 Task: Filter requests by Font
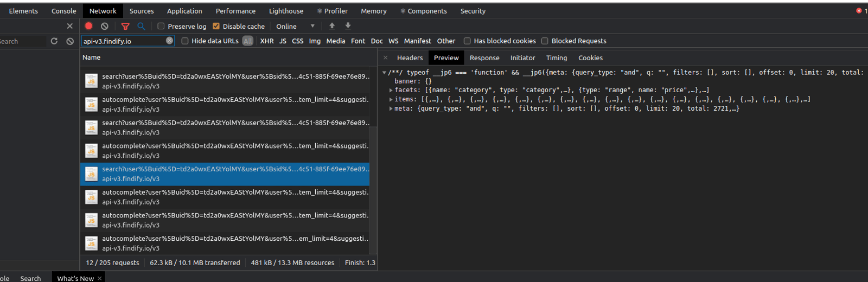[358, 41]
